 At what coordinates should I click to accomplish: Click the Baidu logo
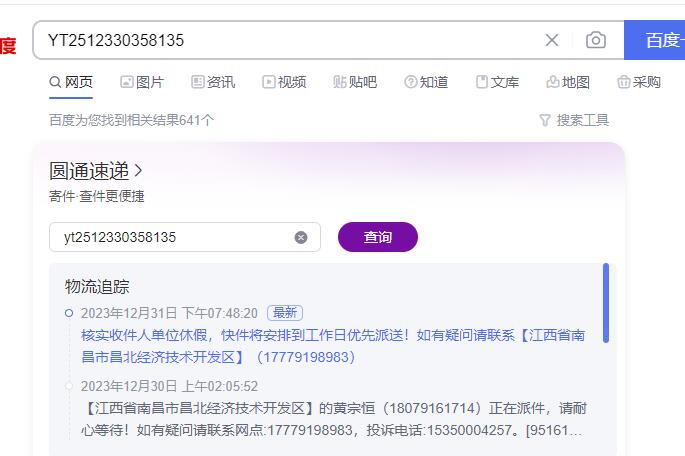(x=8, y=46)
